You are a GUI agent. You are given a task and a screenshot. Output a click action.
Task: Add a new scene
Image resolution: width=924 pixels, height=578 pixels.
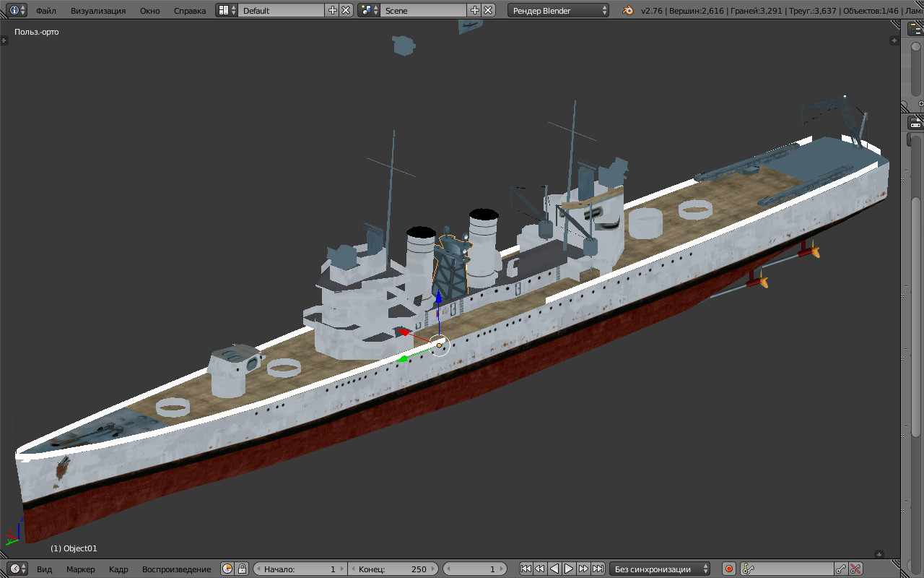pyautogui.click(x=474, y=10)
